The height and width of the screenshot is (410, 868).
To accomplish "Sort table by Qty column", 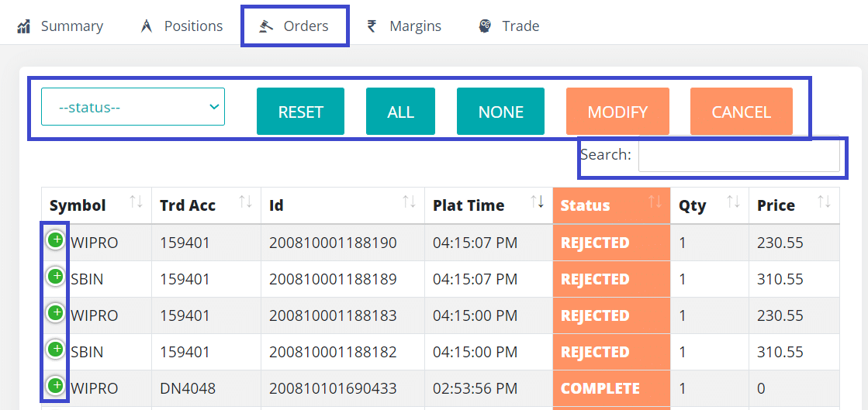I will (710, 205).
